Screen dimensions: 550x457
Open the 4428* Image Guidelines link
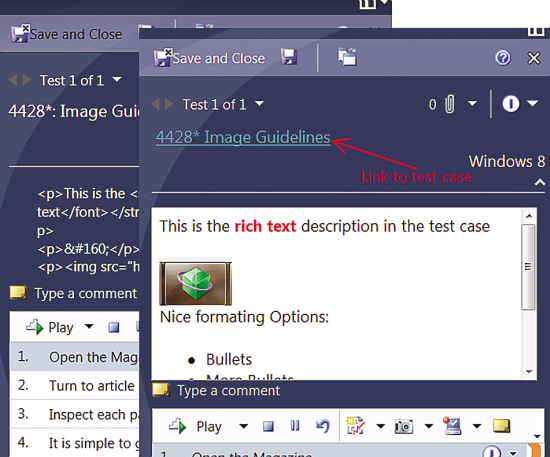(243, 137)
